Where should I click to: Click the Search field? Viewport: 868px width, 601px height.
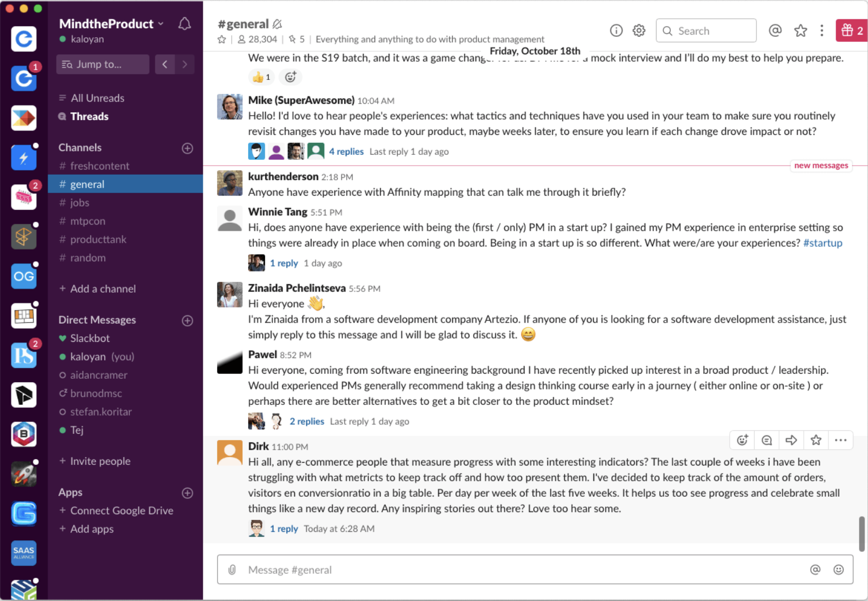point(706,31)
